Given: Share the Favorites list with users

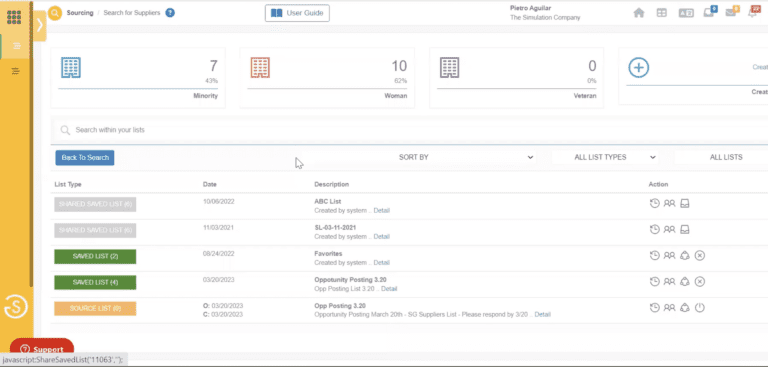Looking at the screenshot, I should coord(670,255).
